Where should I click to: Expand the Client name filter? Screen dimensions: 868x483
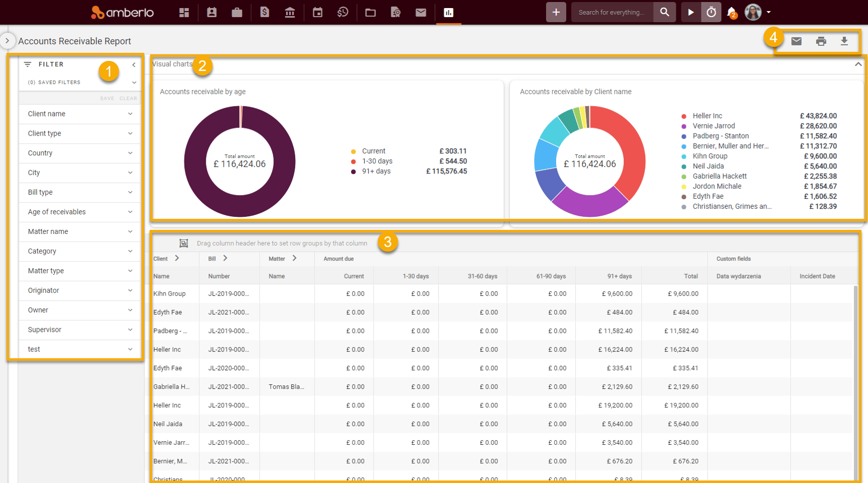(130, 114)
